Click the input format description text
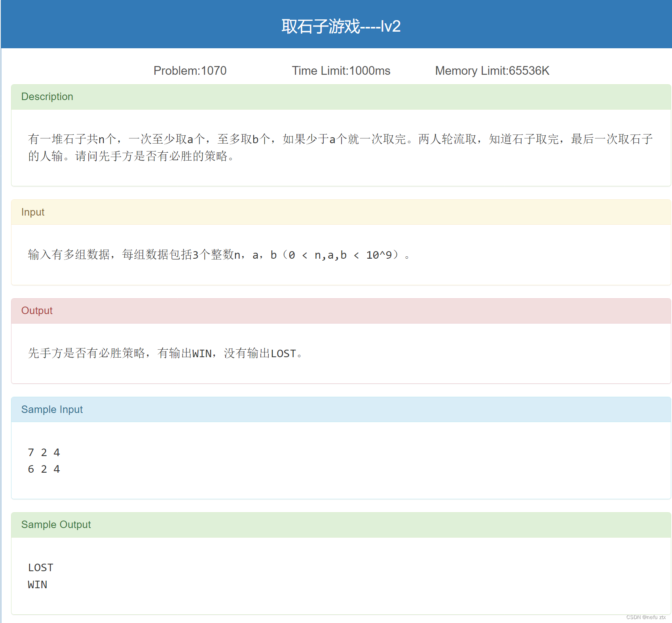This screenshot has height=623, width=672. [x=218, y=255]
